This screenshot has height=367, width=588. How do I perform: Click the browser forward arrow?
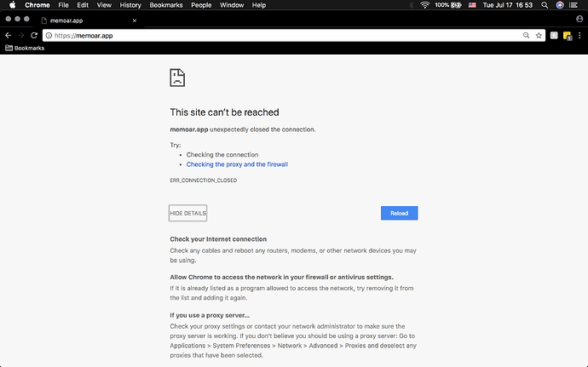(21, 35)
